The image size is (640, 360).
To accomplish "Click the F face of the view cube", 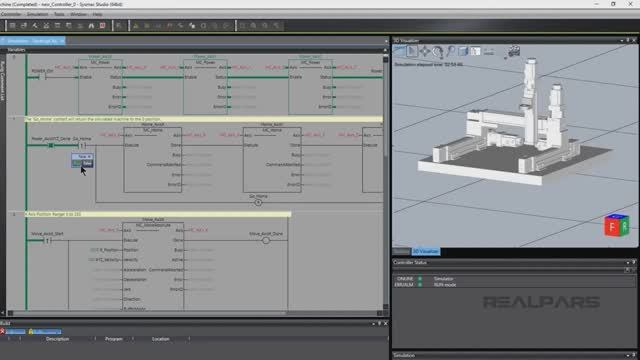I will pos(612,228).
